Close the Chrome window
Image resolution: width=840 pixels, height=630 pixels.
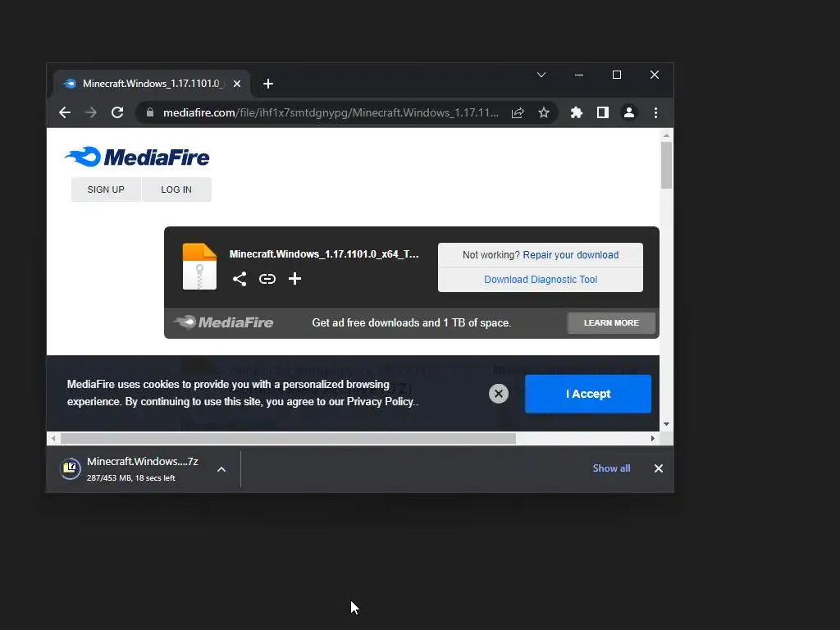pyautogui.click(x=655, y=75)
